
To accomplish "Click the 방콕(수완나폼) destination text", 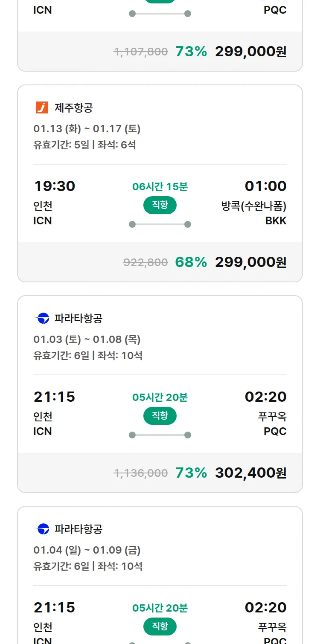I will (253, 206).
